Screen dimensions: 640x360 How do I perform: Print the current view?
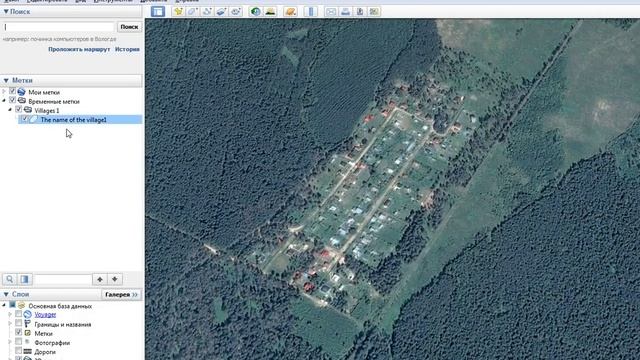click(x=345, y=11)
